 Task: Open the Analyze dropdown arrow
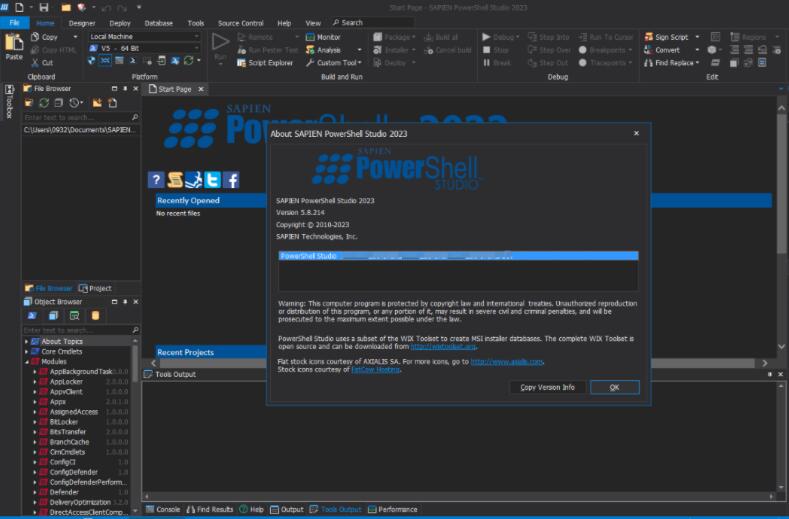(360, 50)
